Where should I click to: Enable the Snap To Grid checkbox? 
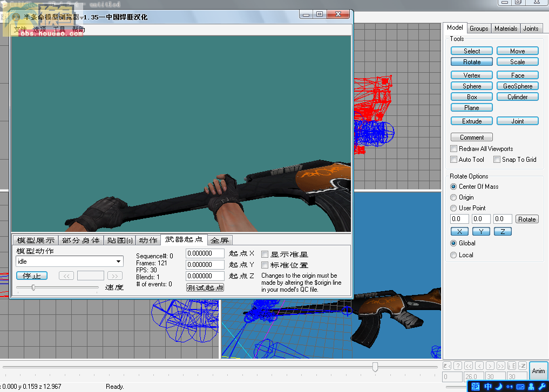497,160
